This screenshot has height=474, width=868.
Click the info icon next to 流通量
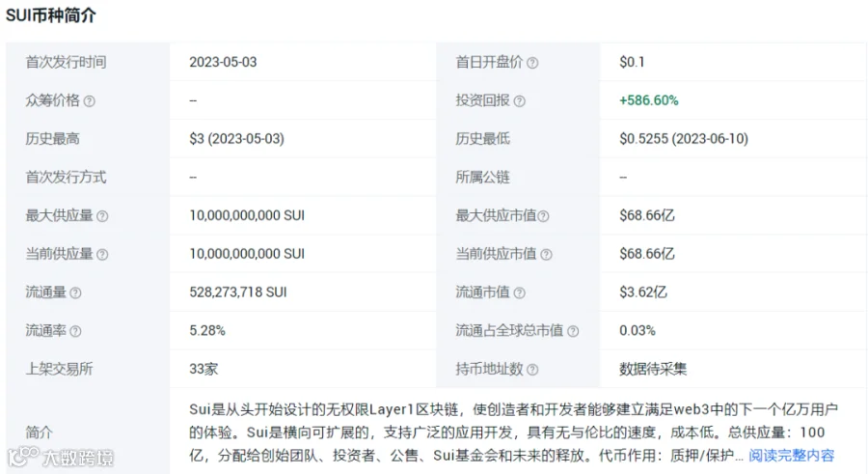point(76,293)
